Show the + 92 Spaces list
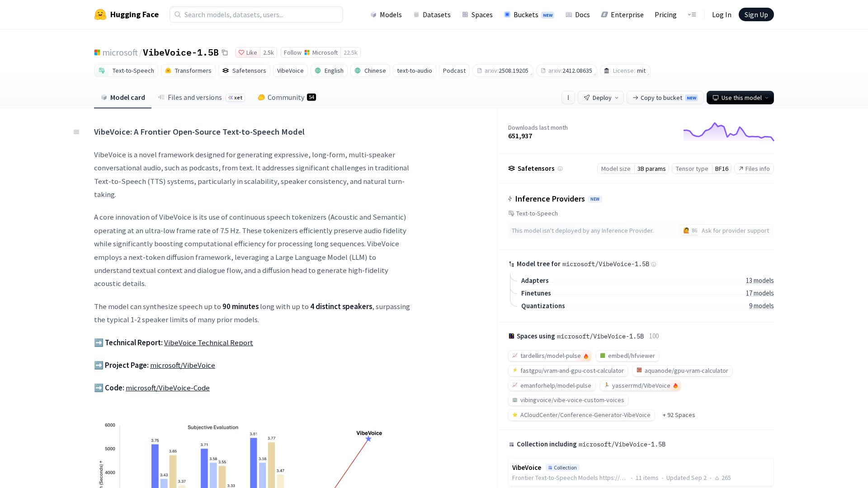868x488 pixels. pyautogui.click(x=679, y=415)
